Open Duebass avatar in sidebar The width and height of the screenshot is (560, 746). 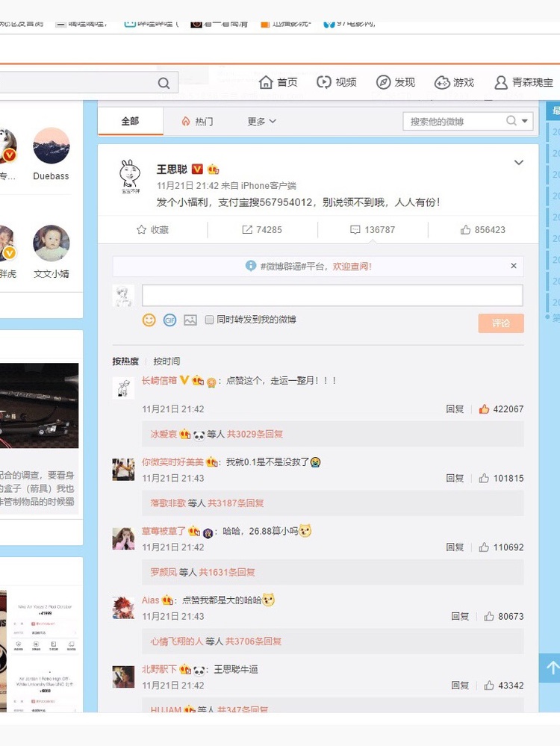pyautogui.click(x=52, y=146)
